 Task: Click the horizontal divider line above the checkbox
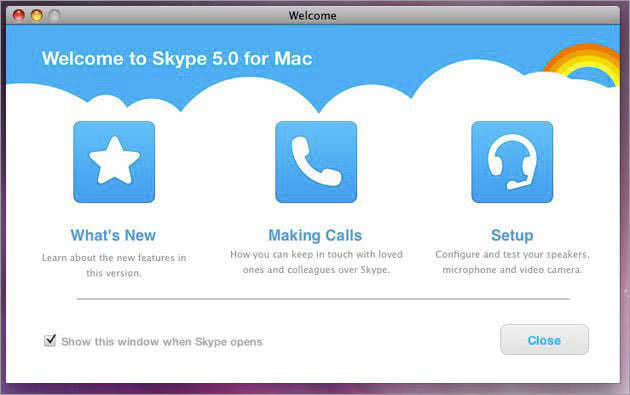point(323,299)
